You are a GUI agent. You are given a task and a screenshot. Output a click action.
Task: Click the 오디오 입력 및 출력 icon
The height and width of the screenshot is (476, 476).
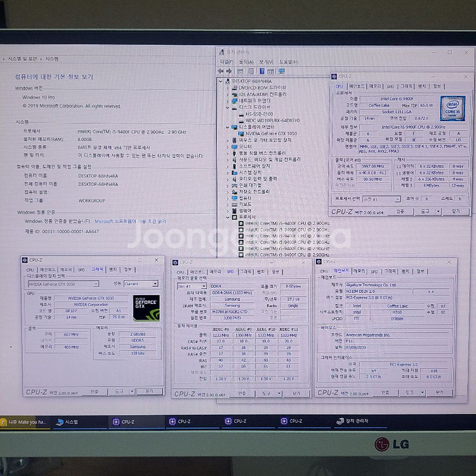point(234,179)
